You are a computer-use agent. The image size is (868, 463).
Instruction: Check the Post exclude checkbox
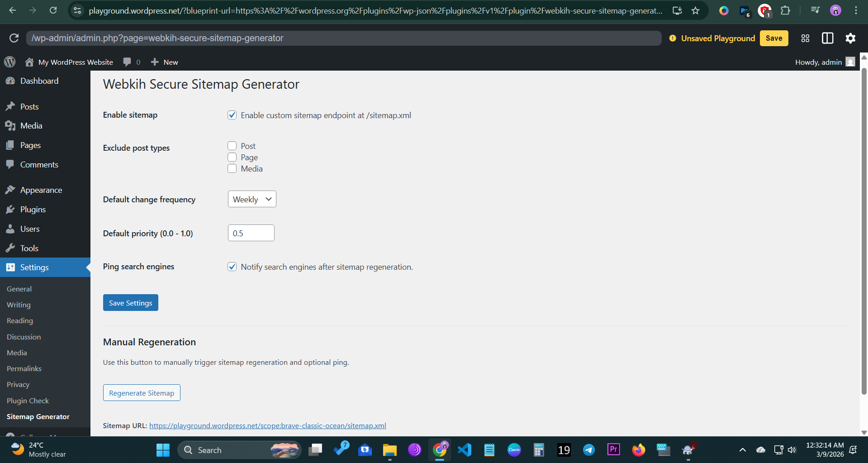pos(232,146)
